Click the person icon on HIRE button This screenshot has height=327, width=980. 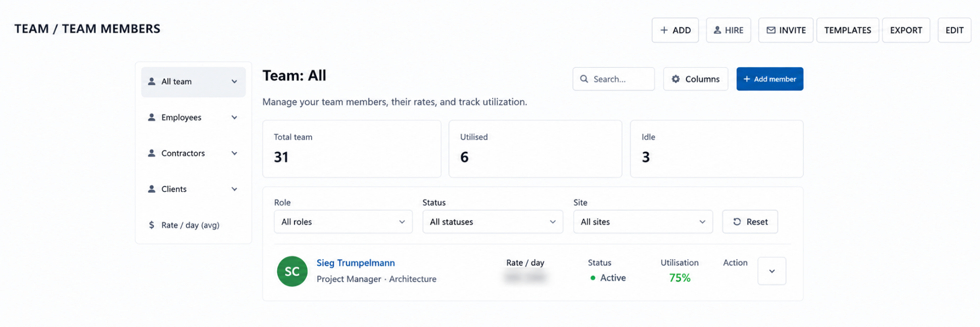coord(717,30)
